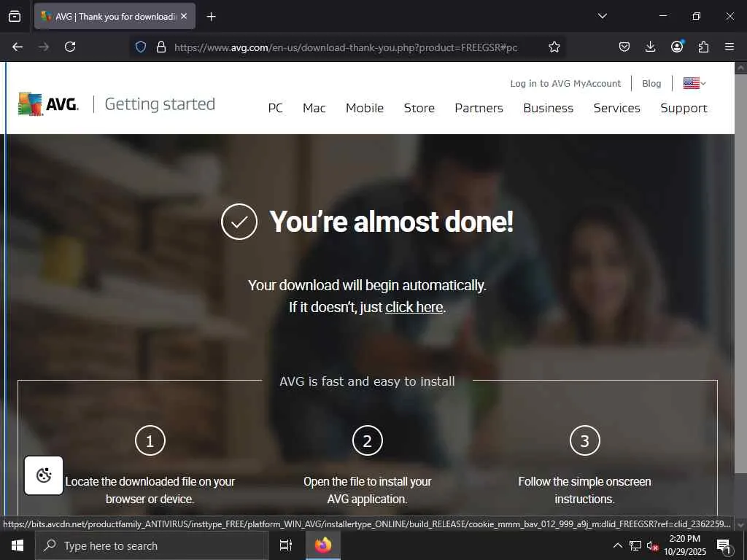Open the PC navigation menu

[x=275, y=108]
